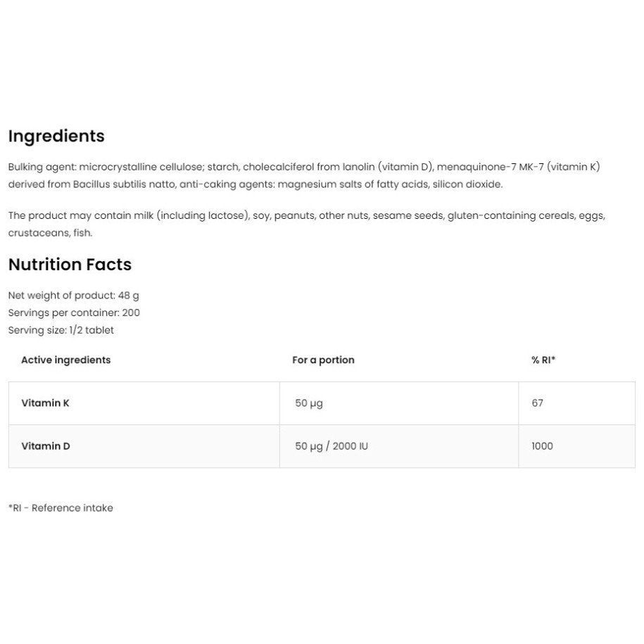
Task: Click the menaquinone-7 MK-7 text
Action: point(490,168)
